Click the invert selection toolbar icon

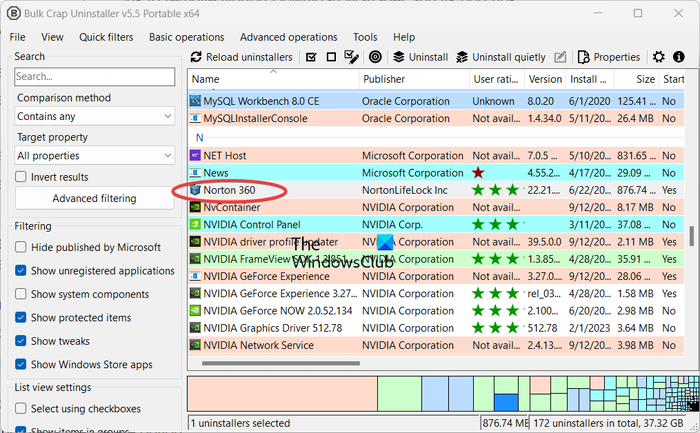(x=351, y=57)
